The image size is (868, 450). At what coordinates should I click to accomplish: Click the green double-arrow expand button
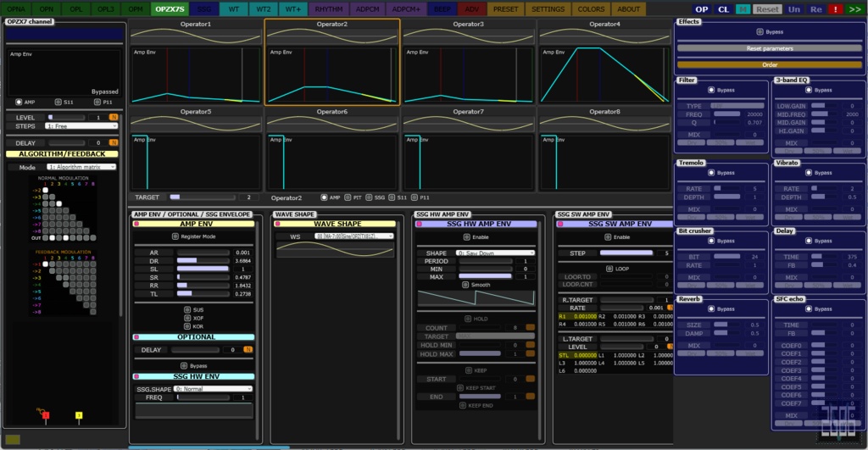tap(854, 9)
